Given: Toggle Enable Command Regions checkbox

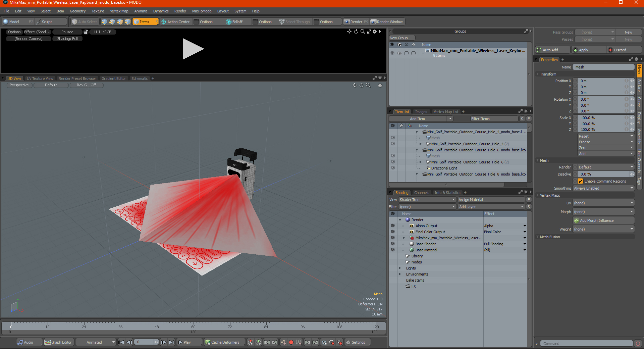Looking at the screenshot, I should pos(581,181).
